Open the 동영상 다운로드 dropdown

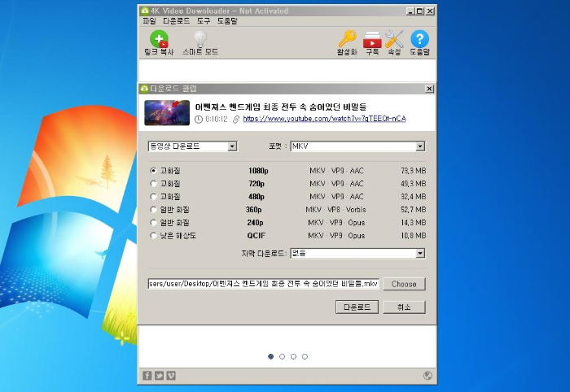pyautogui.click(x=193, y=146)
